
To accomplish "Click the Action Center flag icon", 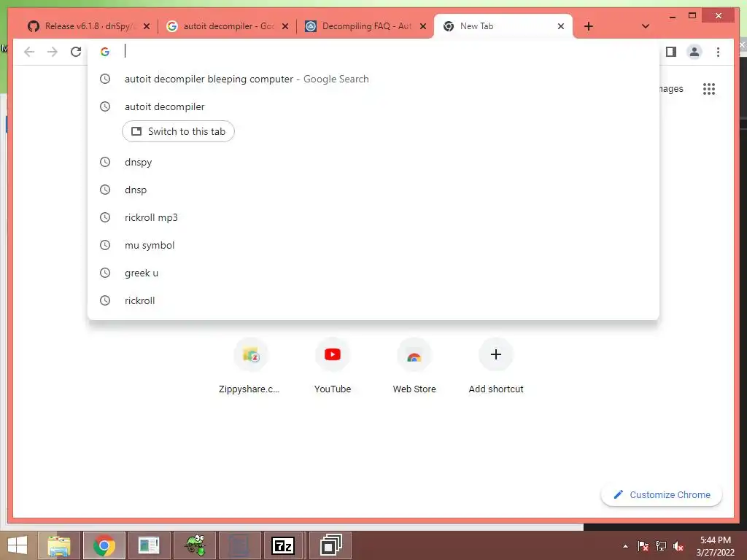I will (x=643, y=546).
